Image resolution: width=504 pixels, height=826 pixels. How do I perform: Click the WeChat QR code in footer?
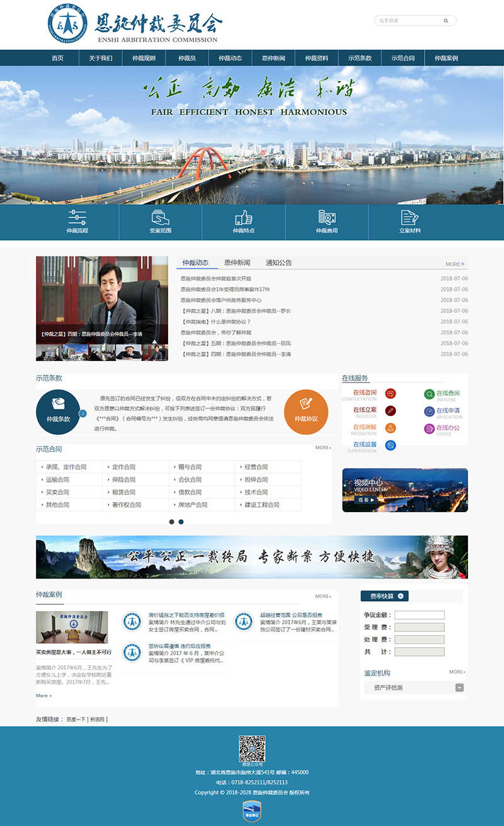pyautogui.click(x=252, y=749)
